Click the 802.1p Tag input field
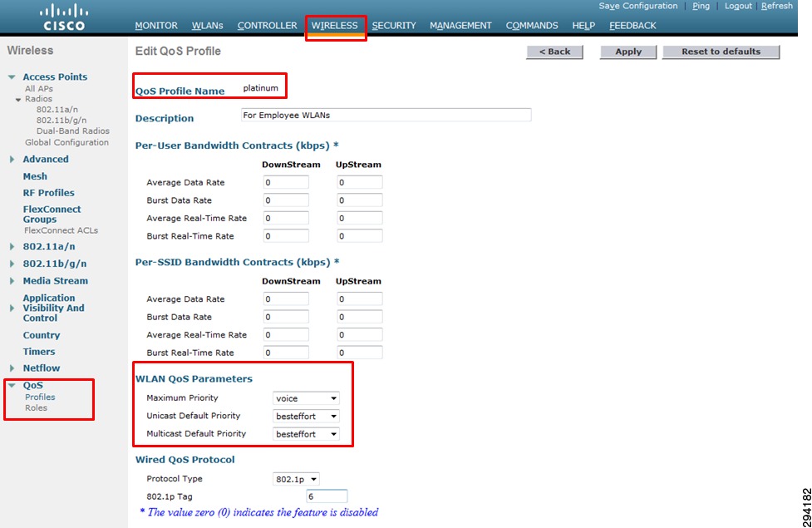This screenshot has width=812, height=528. pyautogui.click(x=327, y=496)
